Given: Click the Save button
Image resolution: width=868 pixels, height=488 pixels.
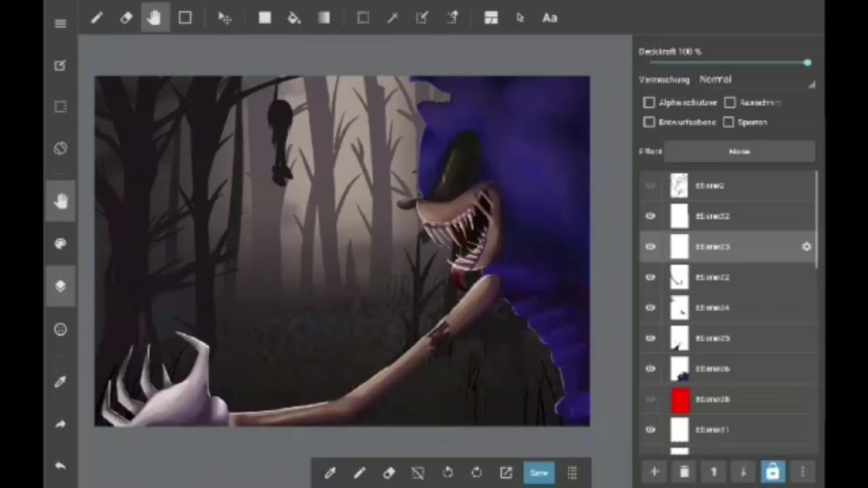Looking at the screenshot, I should [x=539, y=473].
